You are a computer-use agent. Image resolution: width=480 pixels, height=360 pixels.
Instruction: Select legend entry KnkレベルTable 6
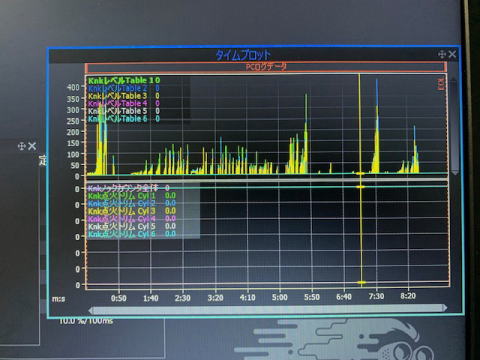point(124,119)
